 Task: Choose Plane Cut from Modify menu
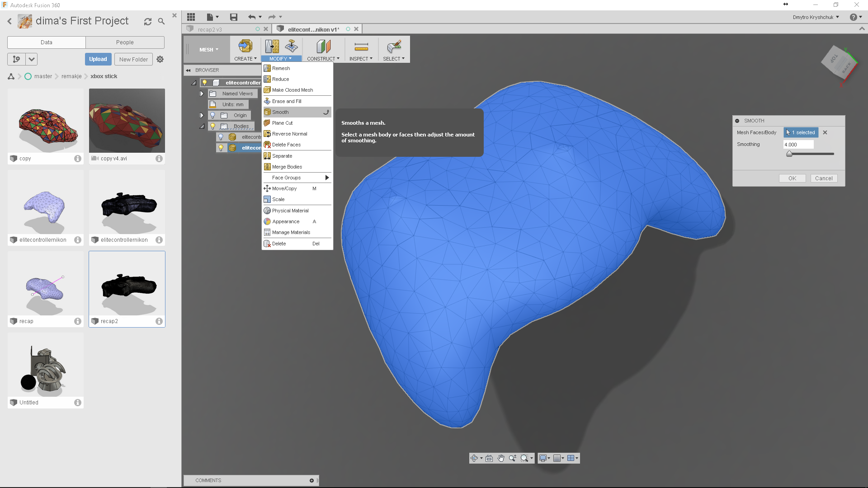pyautogui.click(x=297, y=123)
